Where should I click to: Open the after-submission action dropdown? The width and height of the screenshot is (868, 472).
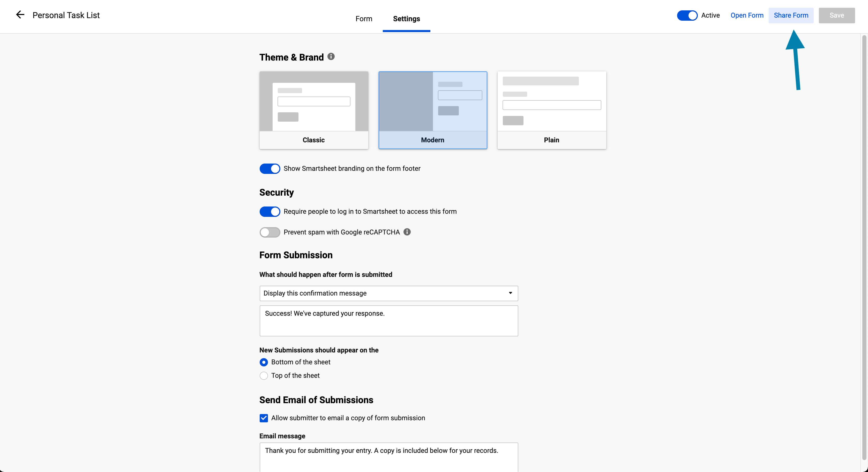tap(388, 293)
